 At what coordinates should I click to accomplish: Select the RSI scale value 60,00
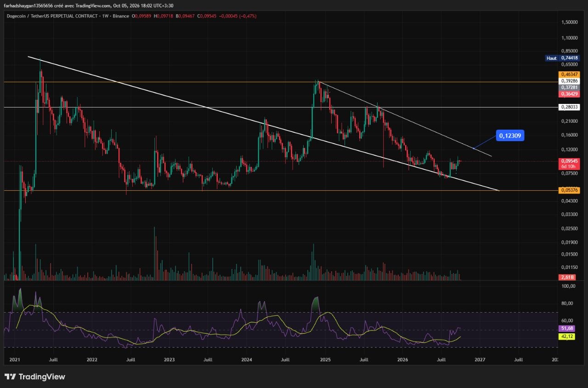568,320
